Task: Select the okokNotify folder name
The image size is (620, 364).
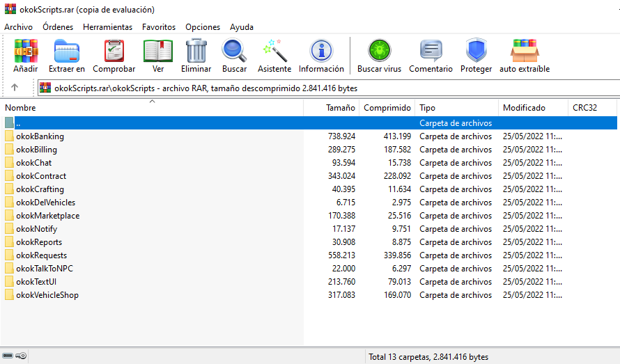Action: 36,229
